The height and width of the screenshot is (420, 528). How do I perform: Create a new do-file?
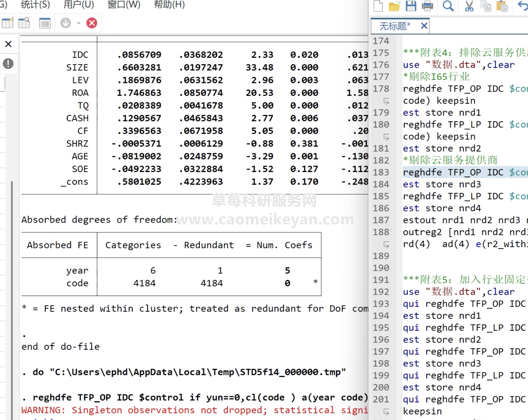(378, 6)
